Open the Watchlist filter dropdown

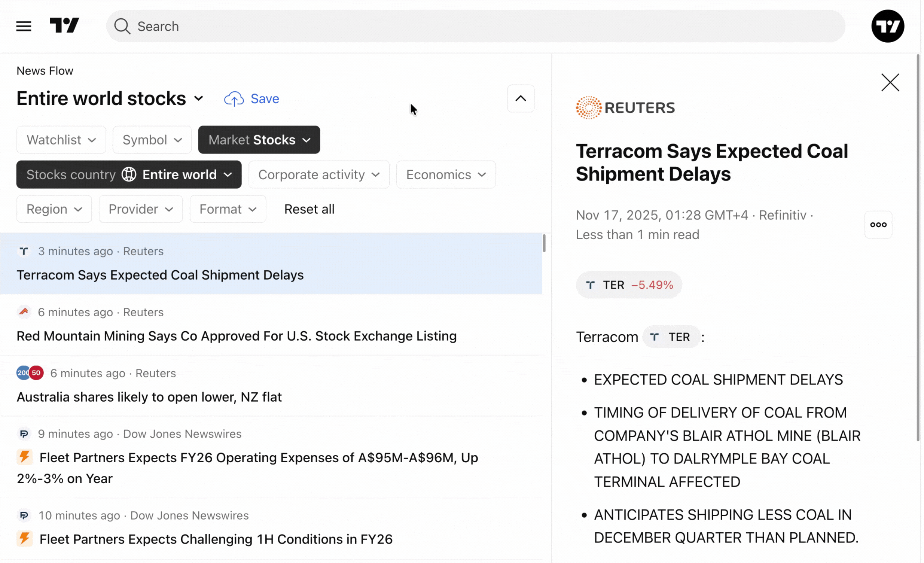coord(61,140)
